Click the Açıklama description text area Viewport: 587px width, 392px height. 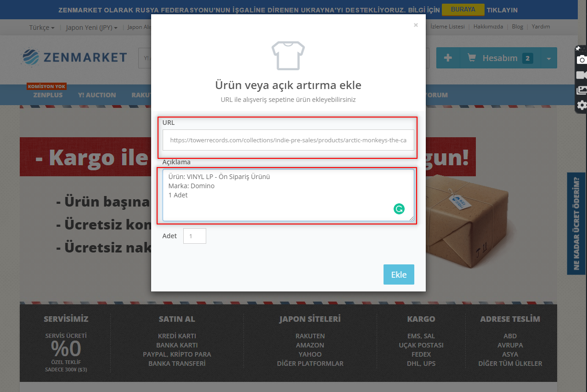[x=288, y=195]
